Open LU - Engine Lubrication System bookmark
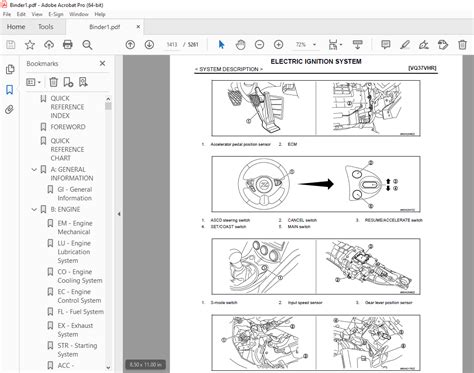This screenshot has height=373, width=474. coord(74,252)
